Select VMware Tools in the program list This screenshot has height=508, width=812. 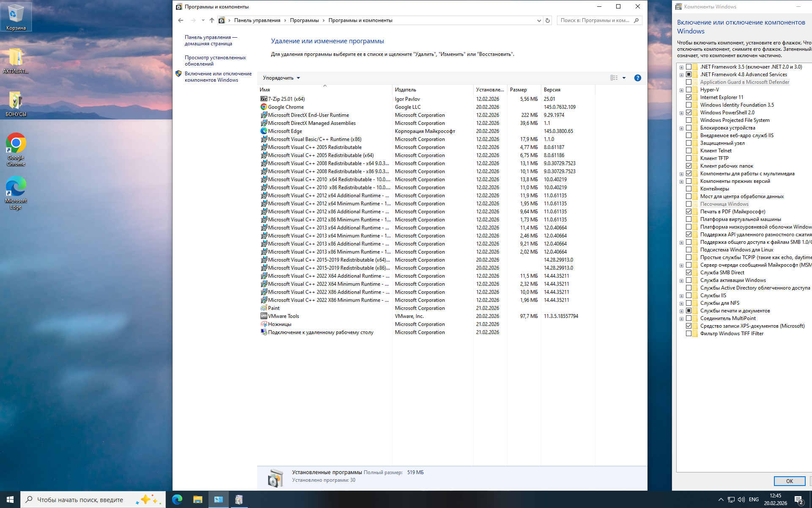(x=283, y=316)
